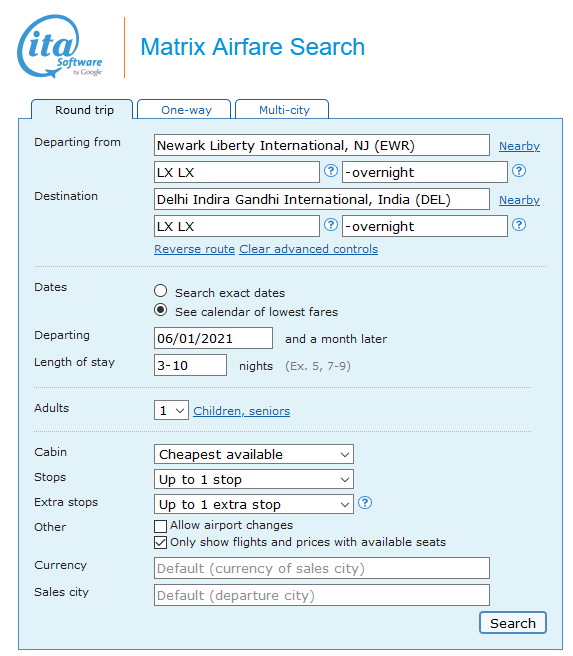Viewport: 573px width, 656px height.
Task: Select See calendar of lowest fares
Action: (x=161, y=310)
